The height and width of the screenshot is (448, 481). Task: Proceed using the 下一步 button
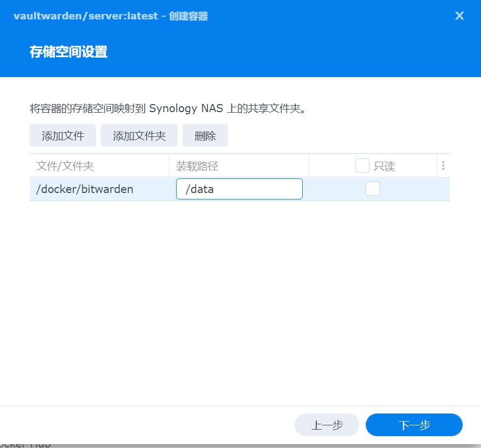(x=414, y=425)
